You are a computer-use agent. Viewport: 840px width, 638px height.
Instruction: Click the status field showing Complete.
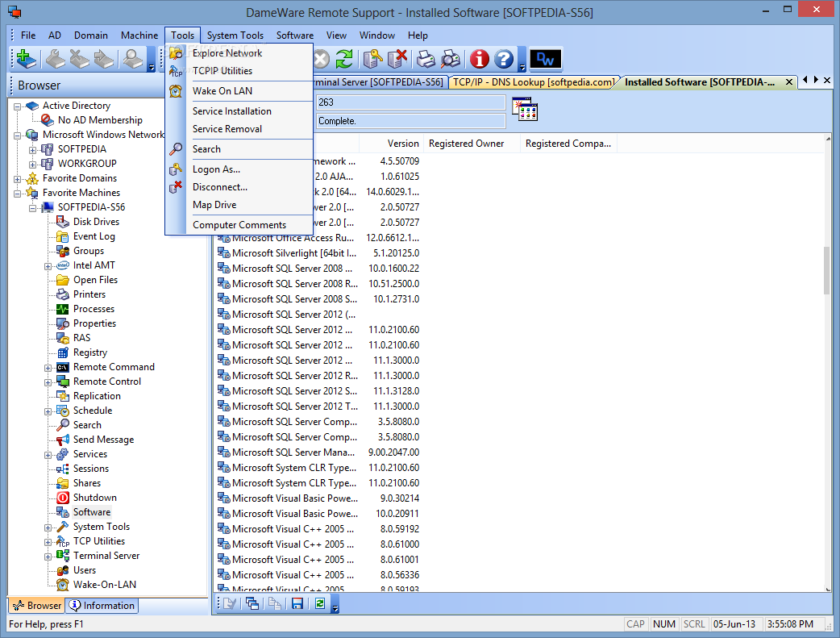click(x=411, y=121)
